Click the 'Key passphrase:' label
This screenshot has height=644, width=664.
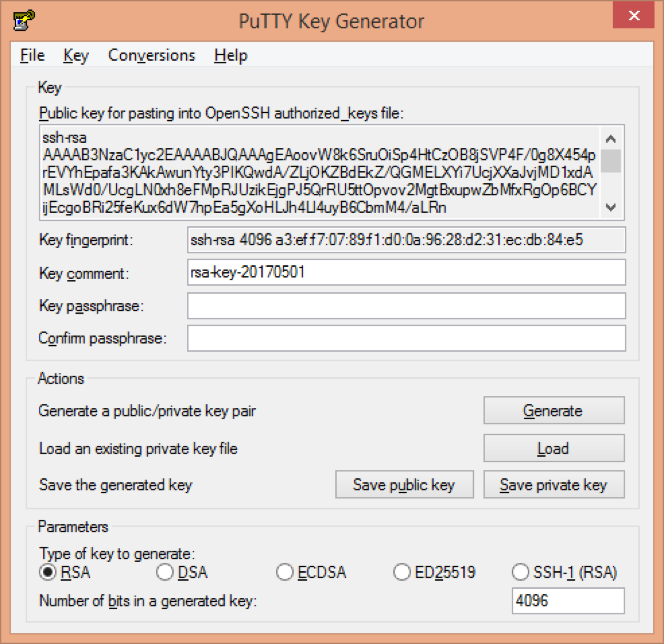(x=91, y=306)
